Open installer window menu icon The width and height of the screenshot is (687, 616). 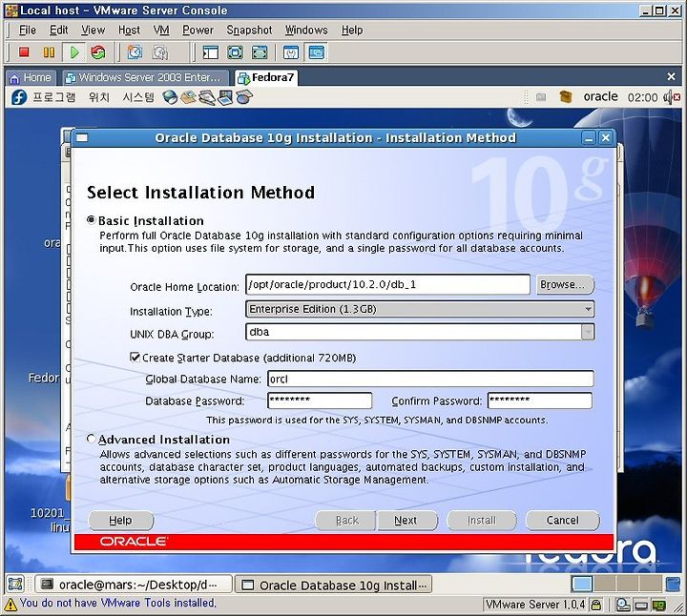pos(82,138)
